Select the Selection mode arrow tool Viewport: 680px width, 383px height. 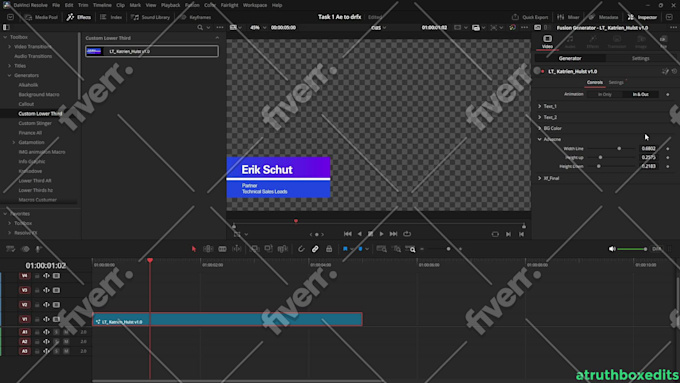(x=194, y=249)
